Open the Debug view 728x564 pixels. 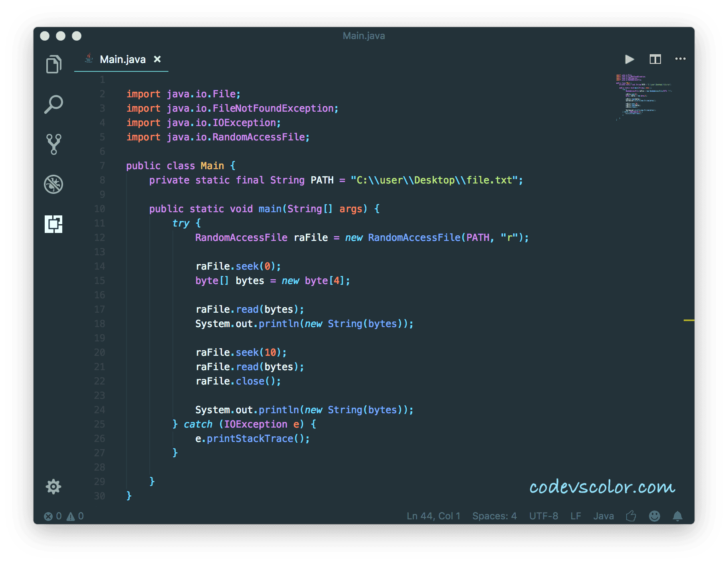53,184
